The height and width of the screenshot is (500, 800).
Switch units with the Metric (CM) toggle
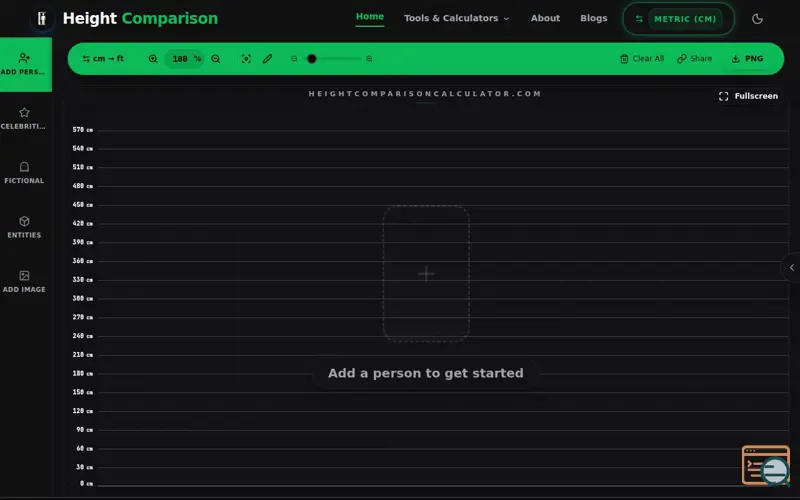679,19
